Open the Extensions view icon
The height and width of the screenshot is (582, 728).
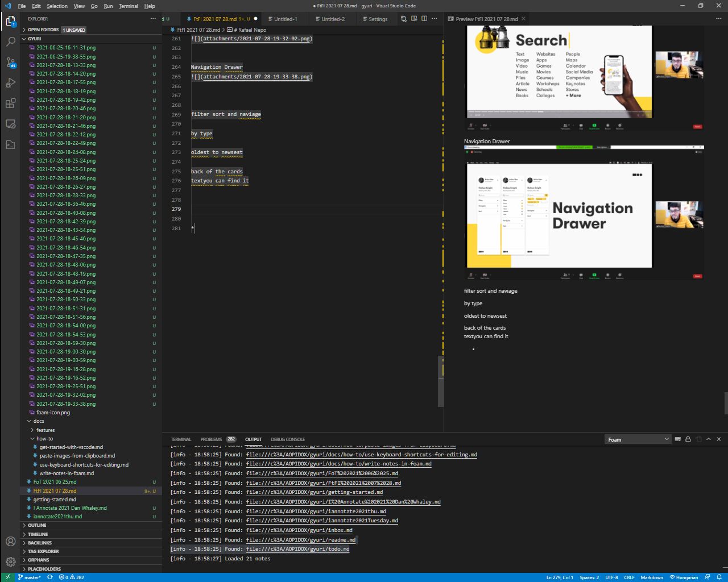click(x=10, y=103)
